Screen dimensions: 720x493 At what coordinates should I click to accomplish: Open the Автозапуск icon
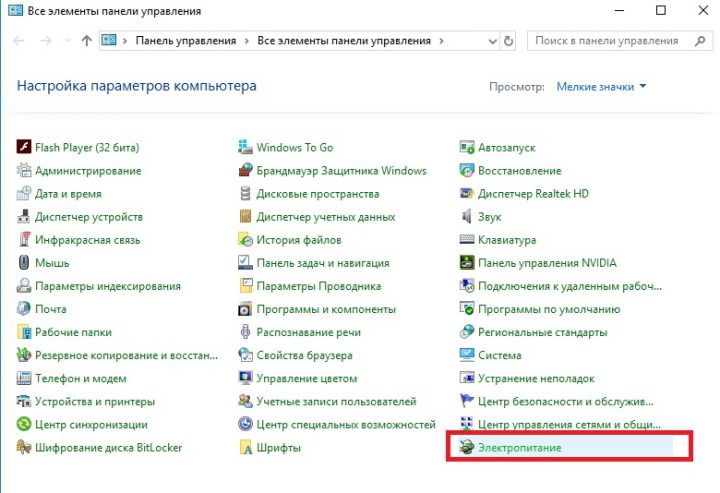click(x=467, y=147)
